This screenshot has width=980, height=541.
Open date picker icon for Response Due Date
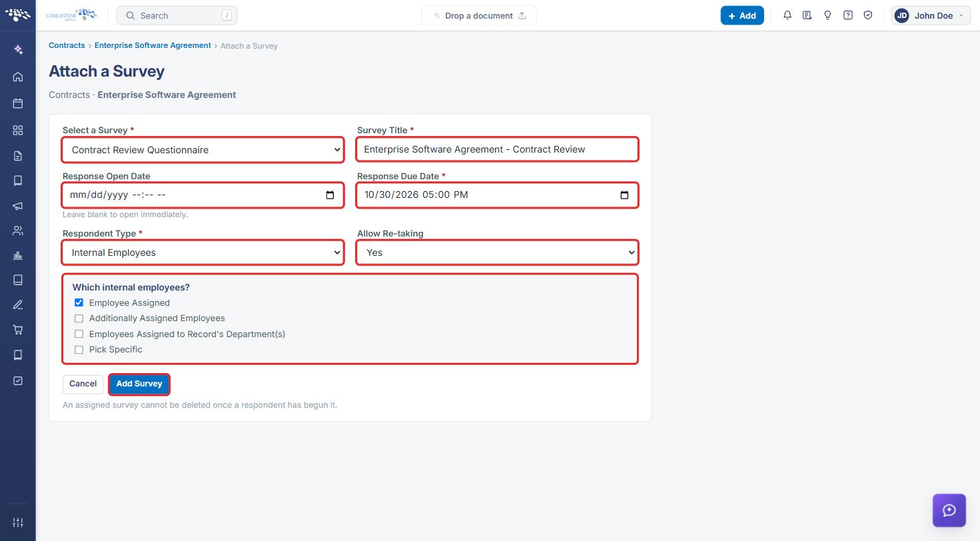pos(624,195)
